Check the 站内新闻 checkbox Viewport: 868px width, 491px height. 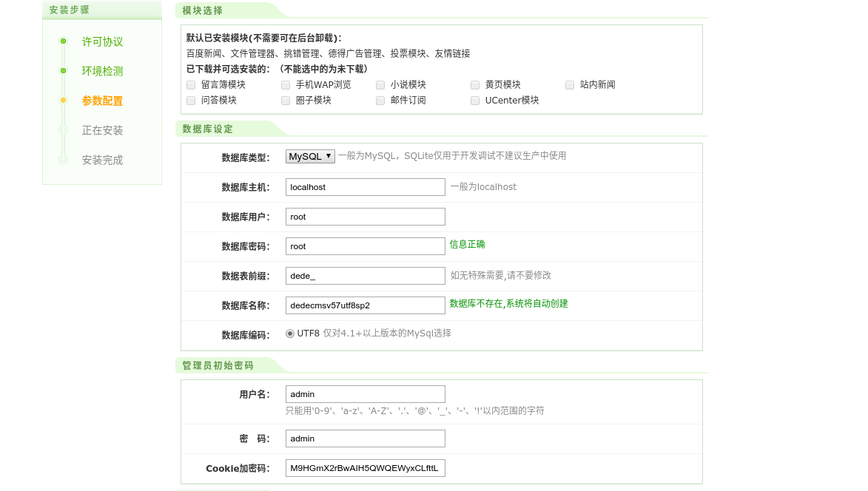[x=570, y=85]
